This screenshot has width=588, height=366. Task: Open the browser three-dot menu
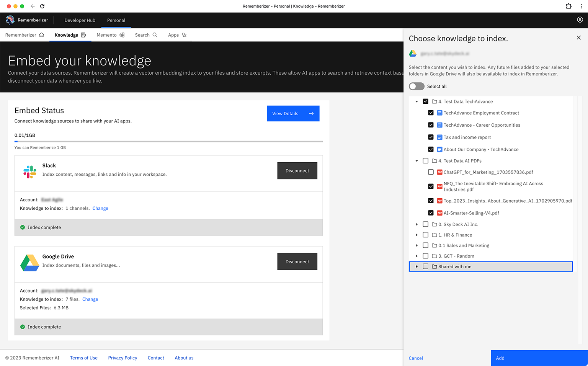click(581, 6)
